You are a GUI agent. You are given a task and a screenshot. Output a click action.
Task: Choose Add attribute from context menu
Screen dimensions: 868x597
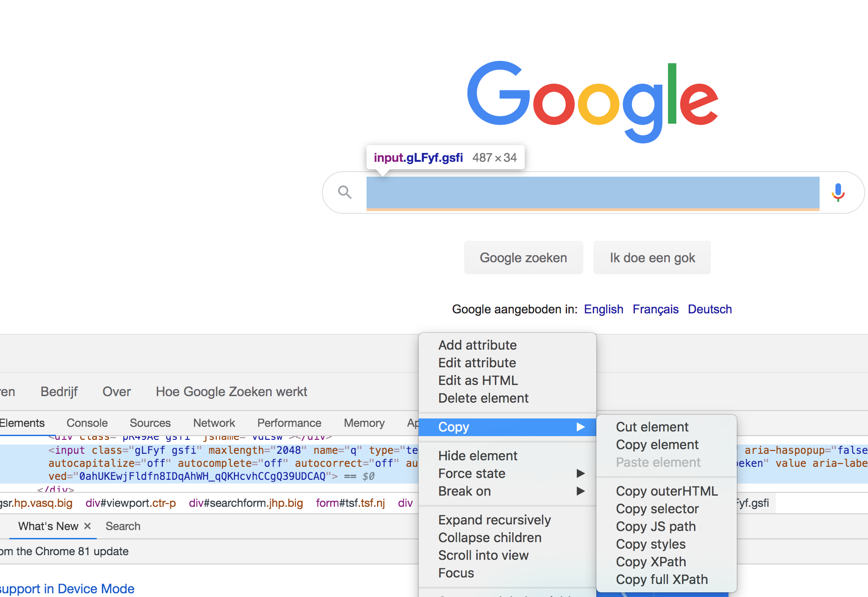507,345
